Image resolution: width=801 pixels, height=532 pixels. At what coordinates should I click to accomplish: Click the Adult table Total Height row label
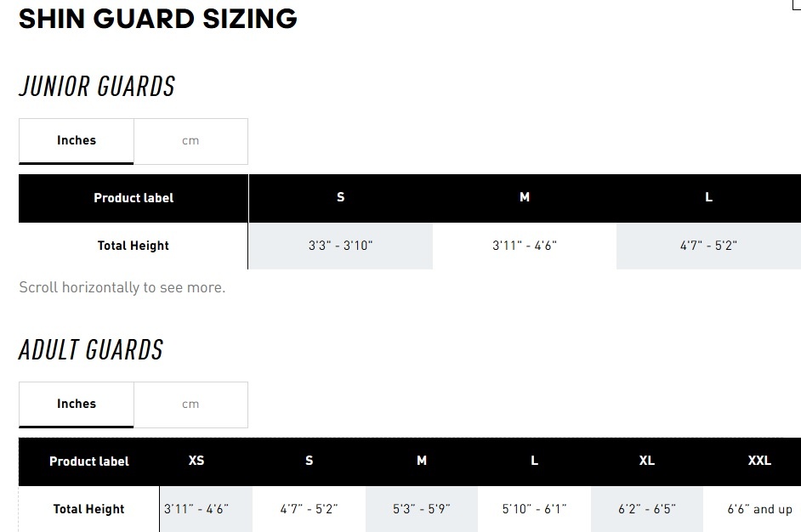(89, 509)
